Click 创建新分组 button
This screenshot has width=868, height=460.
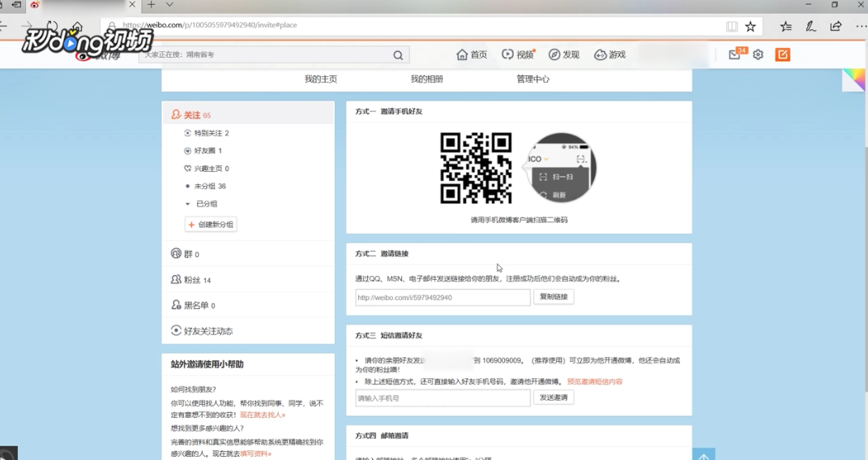coord(211,225)
